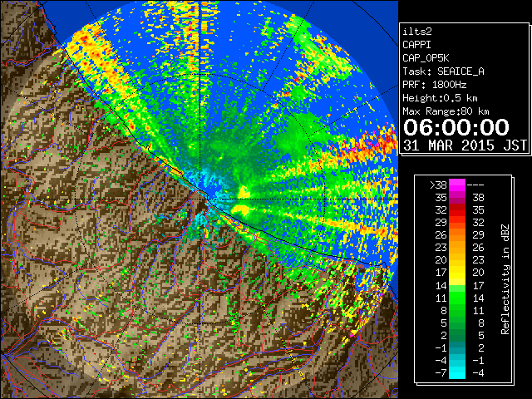Click the yellow echo blob near the radar center
The height and width of the screenshot is (399, 532).
(x=244, y=192)
